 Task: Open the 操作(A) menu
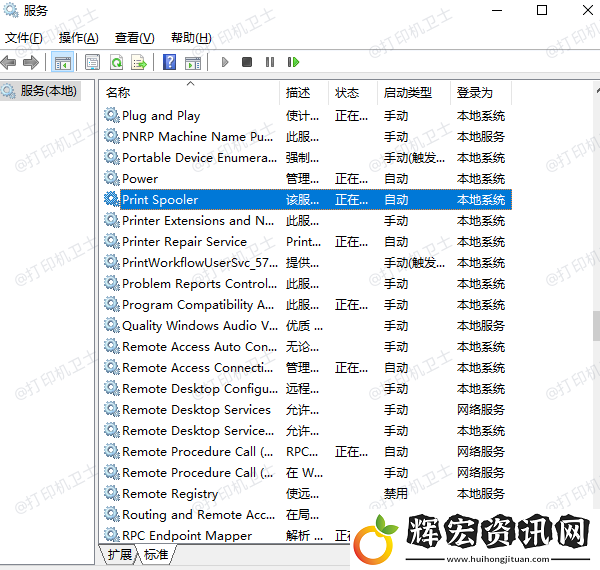click(x=78, y=38)
